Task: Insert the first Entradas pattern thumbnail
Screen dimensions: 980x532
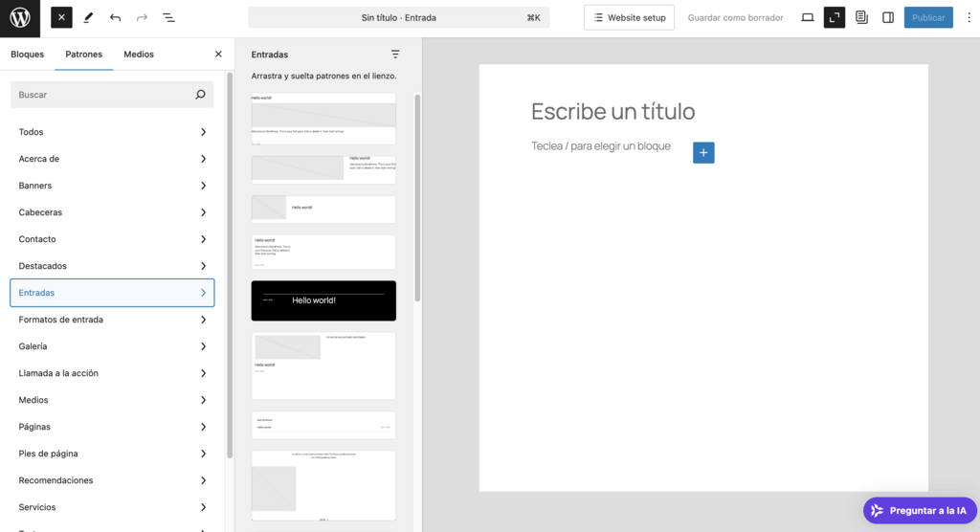Action: 323,119
